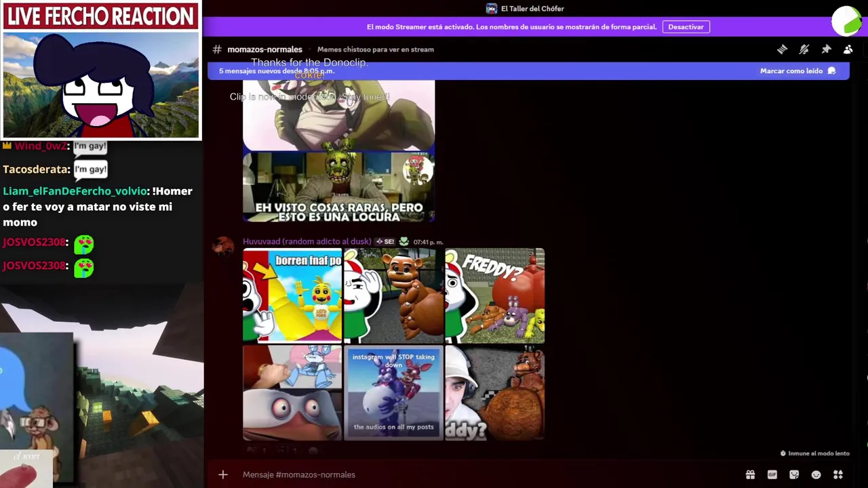The width and height of the screenshot is (868, 488).
Task: Click the new messages since 8:05 p.m. banner
Action: click(x=528, y=71)
